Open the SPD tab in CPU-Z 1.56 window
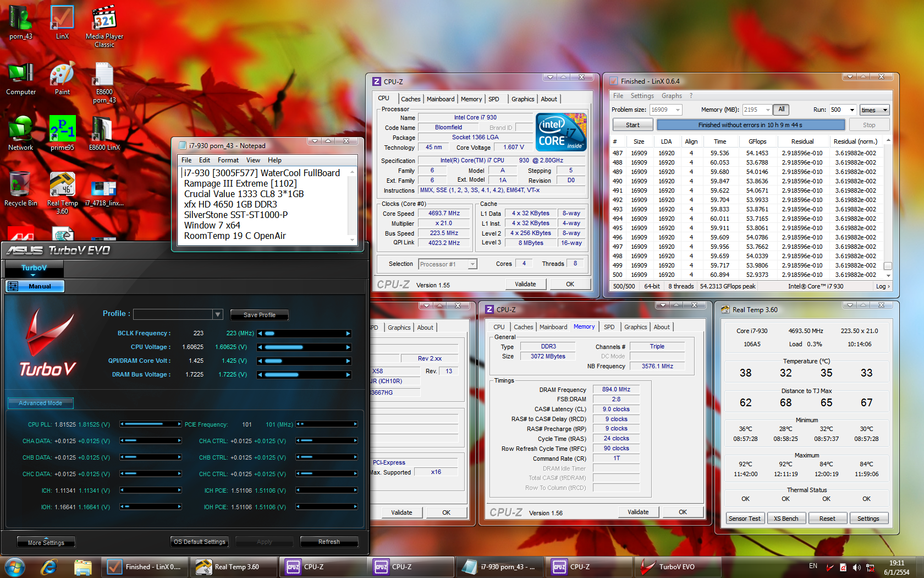This screenshot has width=924, height=578. [609, 327]
